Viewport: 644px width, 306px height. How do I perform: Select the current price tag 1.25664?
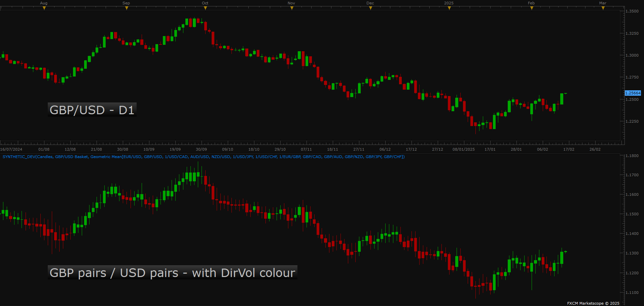(633, 93)
